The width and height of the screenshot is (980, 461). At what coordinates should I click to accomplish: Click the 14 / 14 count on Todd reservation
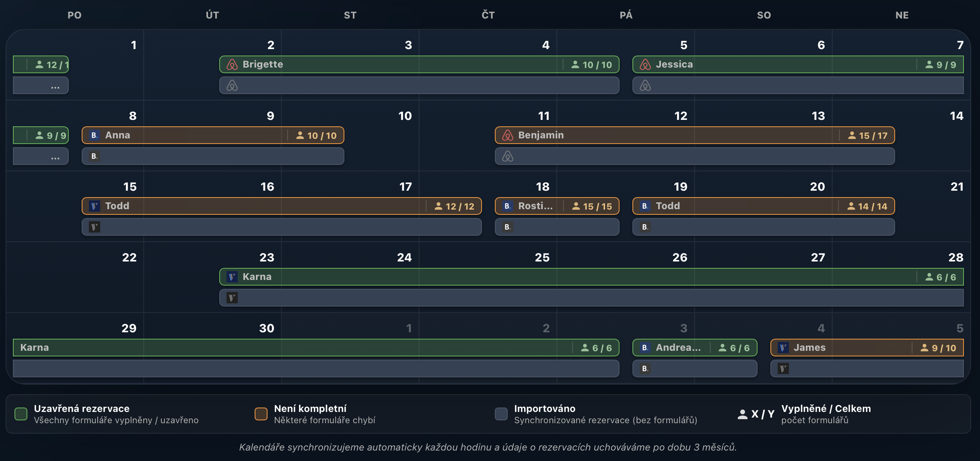[873, 206]
